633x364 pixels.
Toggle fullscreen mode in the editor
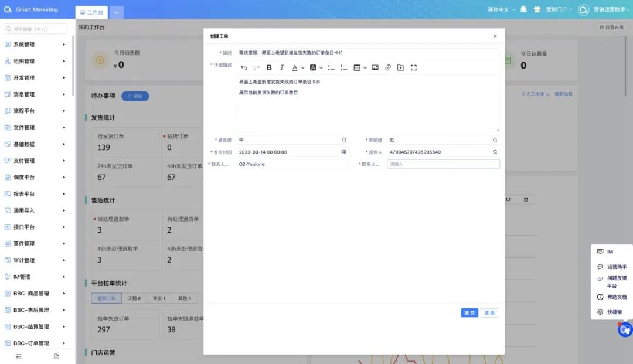point(414,68)
